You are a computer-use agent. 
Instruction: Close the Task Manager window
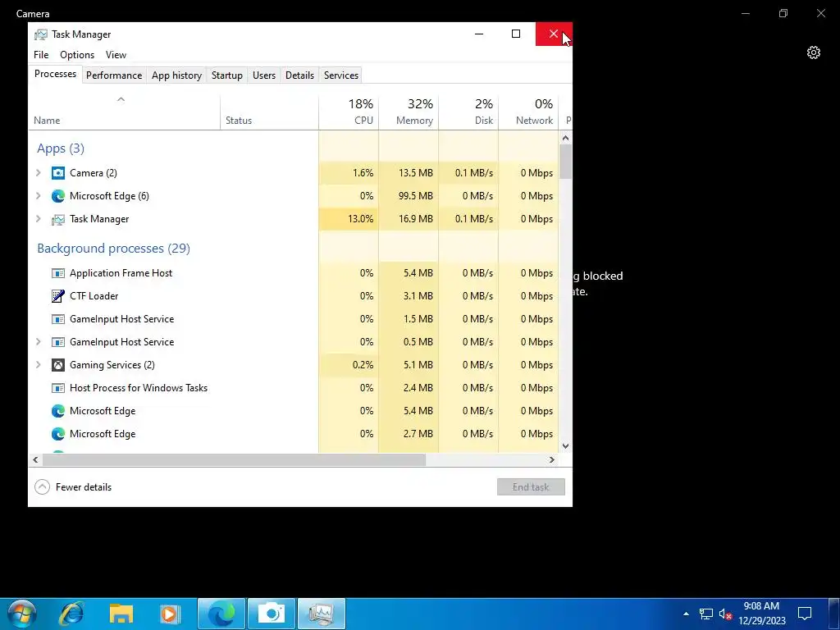[554, 34]
